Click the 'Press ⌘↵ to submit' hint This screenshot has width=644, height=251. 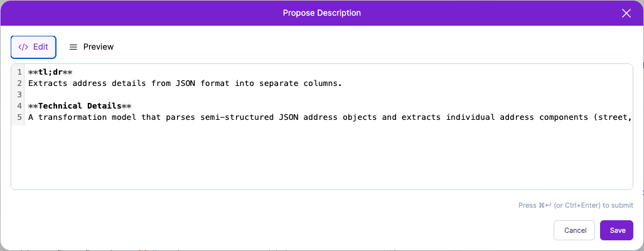click(x=576, y=205)
